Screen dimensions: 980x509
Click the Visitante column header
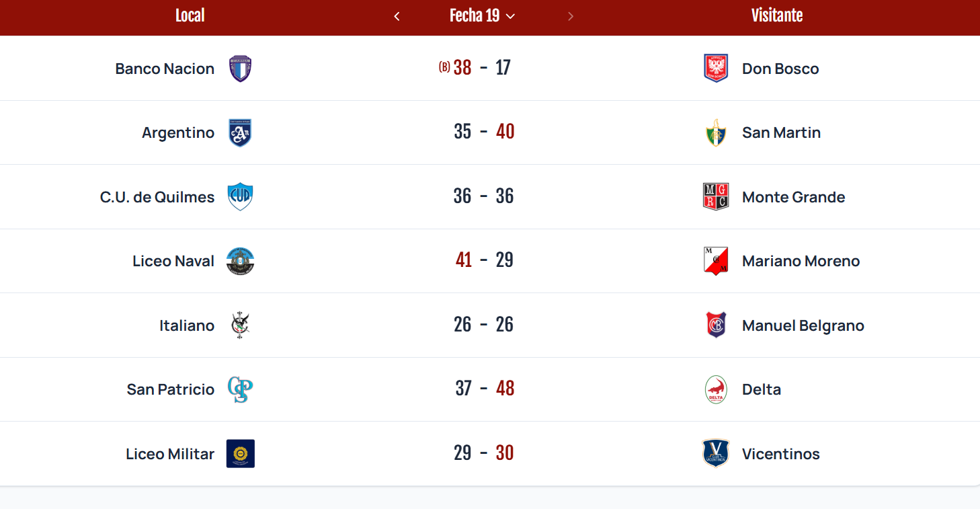[777, 15]
